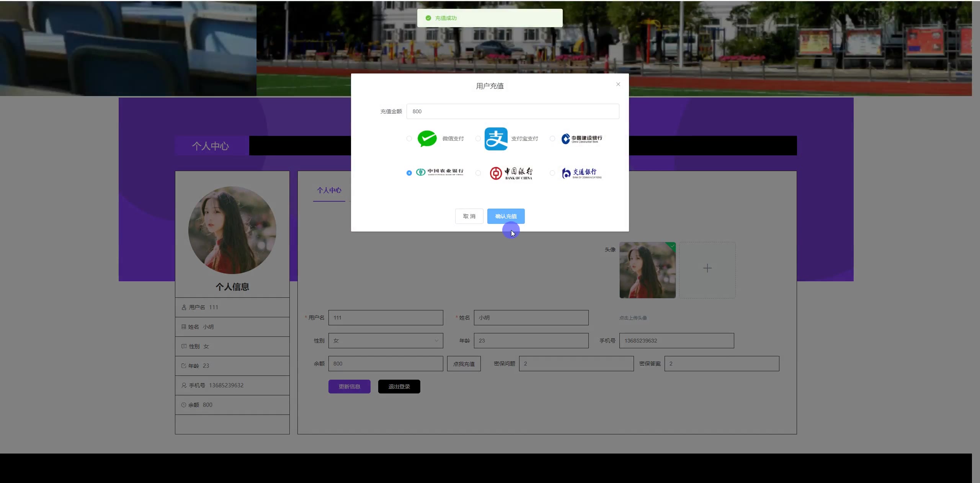Screen dimensions: 980x483
Task: Click the 退出登录 button
Action: [399, 387]
